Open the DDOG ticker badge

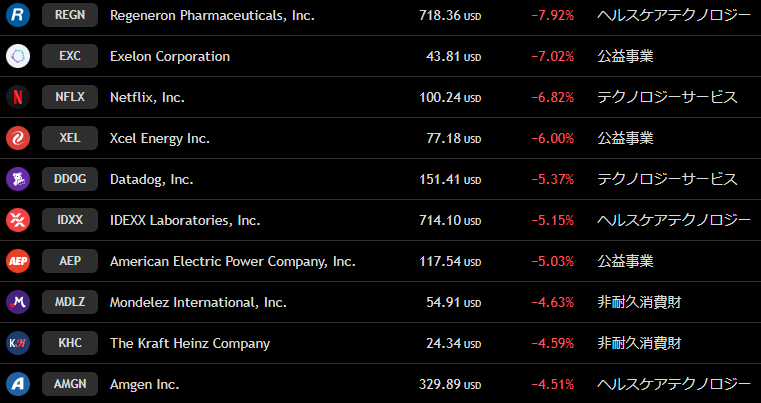tap(70, 179)
